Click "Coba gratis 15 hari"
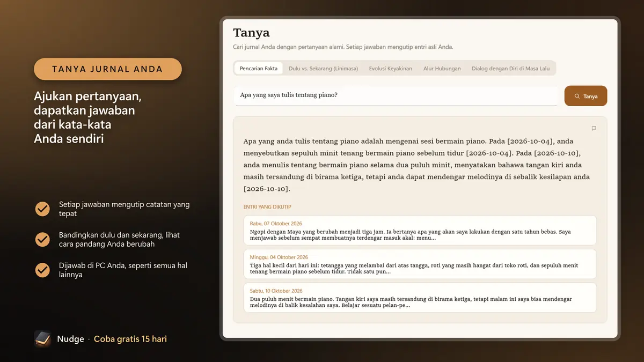The image size is (644, 362). click(x=130, y=339)
